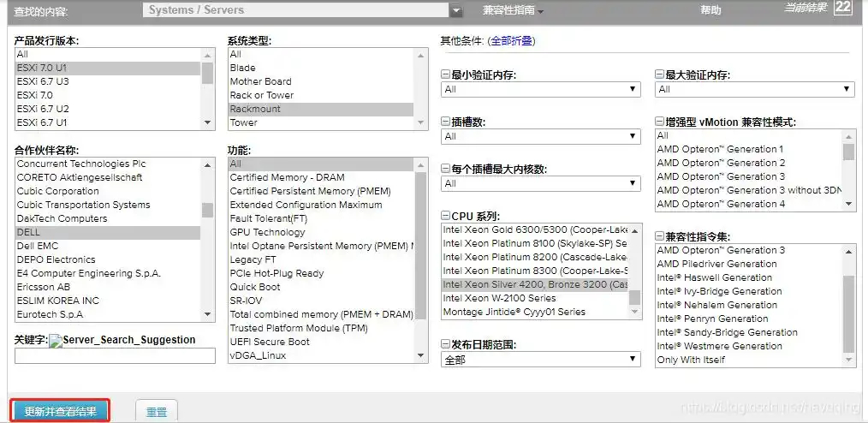Viewport: 868px width, 423px height.
Task: Select Cubic Corporation partner
Action: 107,191
